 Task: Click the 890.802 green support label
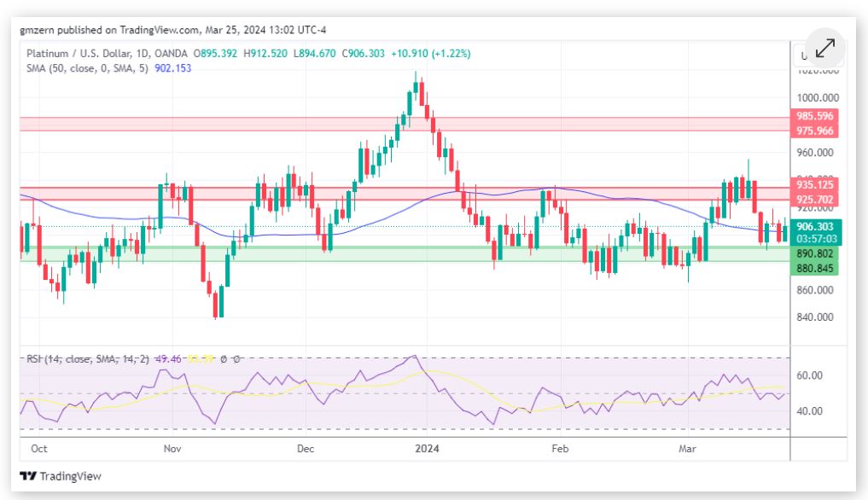(x=815, y=253)
